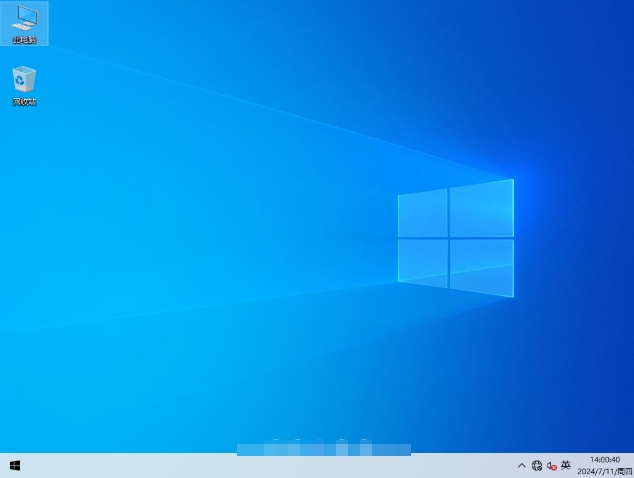The height and width of the screenshot is (478, 634).
Task: Click the 周四 weekday text in taskbar
Action: [x=623, y=471]
